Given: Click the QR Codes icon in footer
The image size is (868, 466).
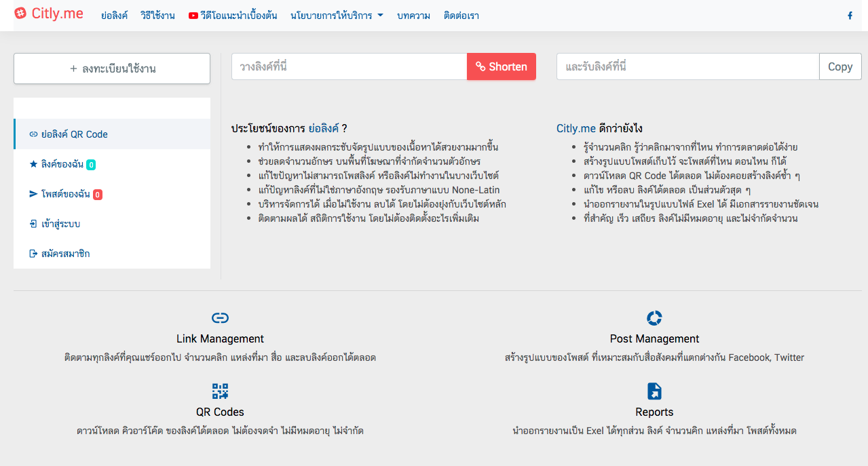Looking at the screenshot, I should coord(219,391).
